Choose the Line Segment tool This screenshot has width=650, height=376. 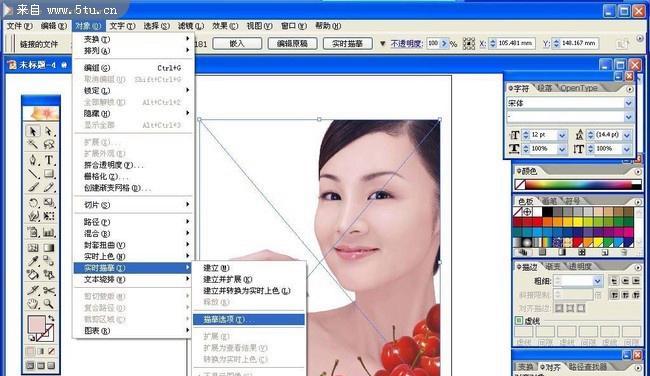click(x=32, y=174)
